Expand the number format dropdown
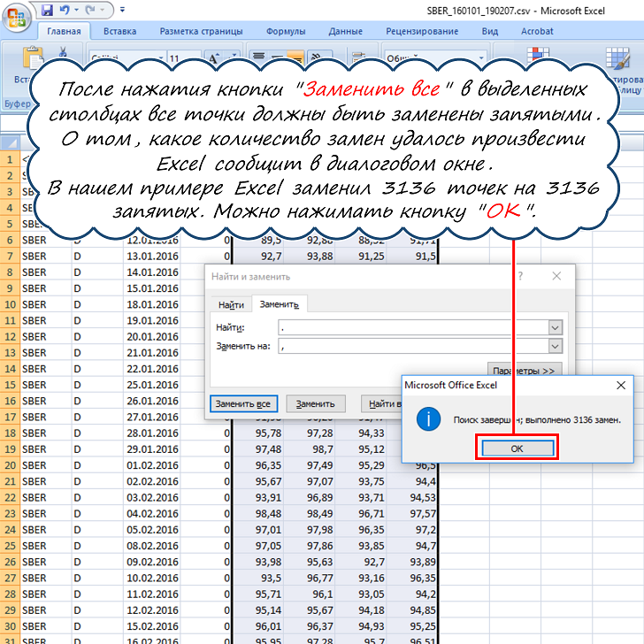The image size is (644, 644). (481, 57)
